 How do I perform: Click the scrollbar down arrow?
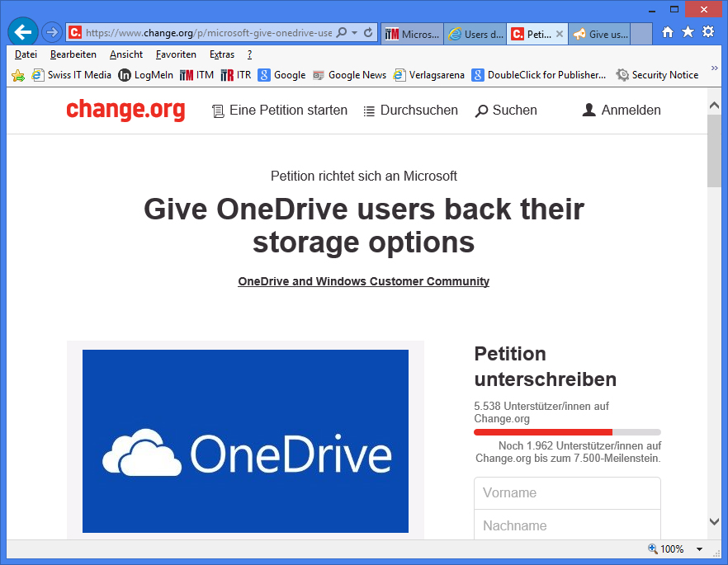coord(715,522)
